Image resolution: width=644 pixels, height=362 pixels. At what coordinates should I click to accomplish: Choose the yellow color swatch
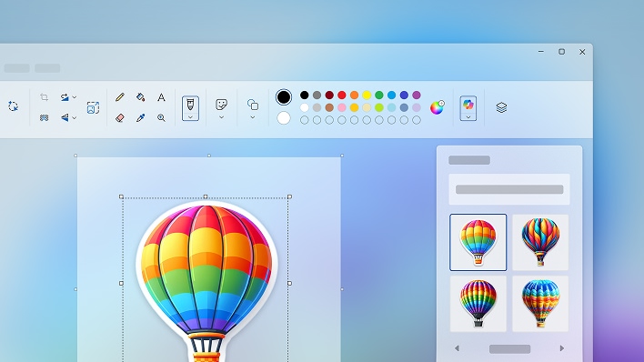pyautogui.click(x=367, y=95)
